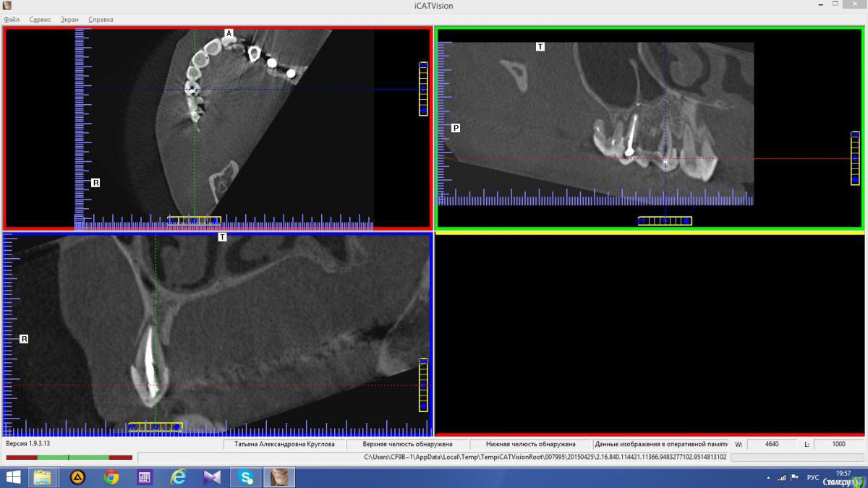868x488 pixels.
Task: Click the window width value 4640
Action: 771,444
